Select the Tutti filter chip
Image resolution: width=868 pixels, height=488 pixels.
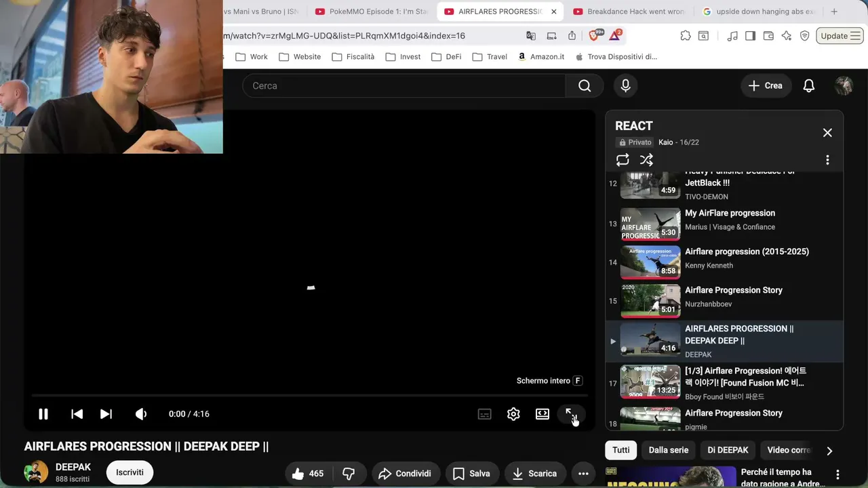click(621, 450)
